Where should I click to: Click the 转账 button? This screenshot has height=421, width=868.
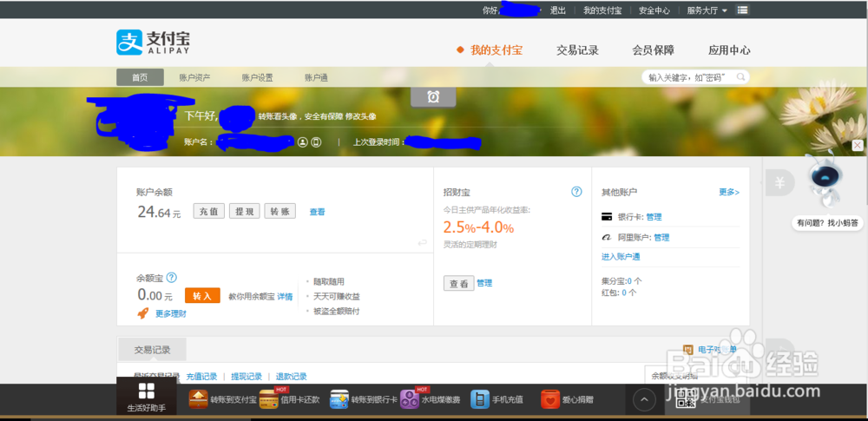pyautogui.click(x=280, y=211)
